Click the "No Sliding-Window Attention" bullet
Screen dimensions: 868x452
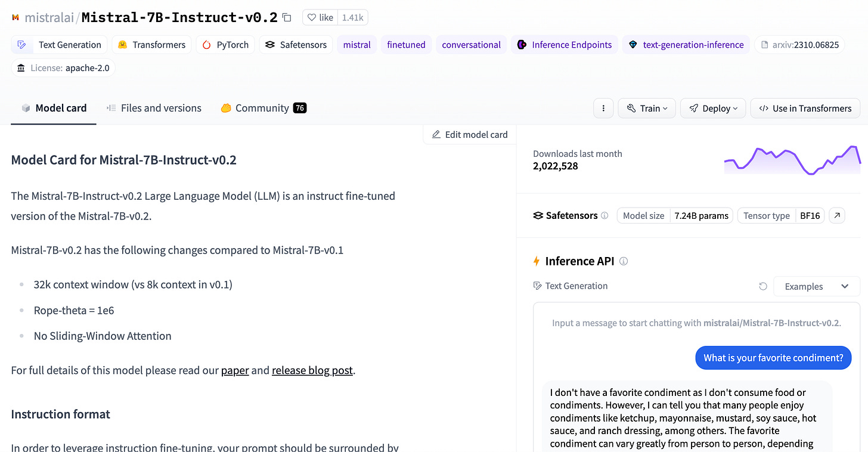click(103, 336)
